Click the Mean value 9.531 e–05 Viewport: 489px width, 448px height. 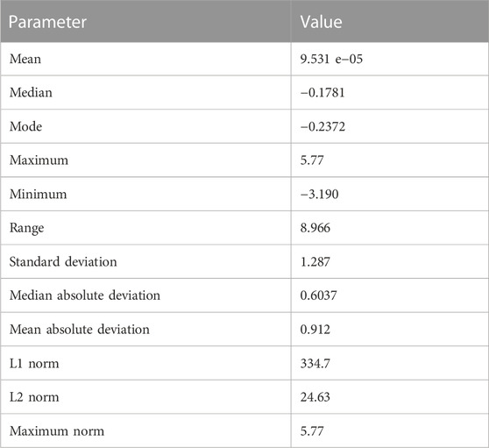coord(331,59)
